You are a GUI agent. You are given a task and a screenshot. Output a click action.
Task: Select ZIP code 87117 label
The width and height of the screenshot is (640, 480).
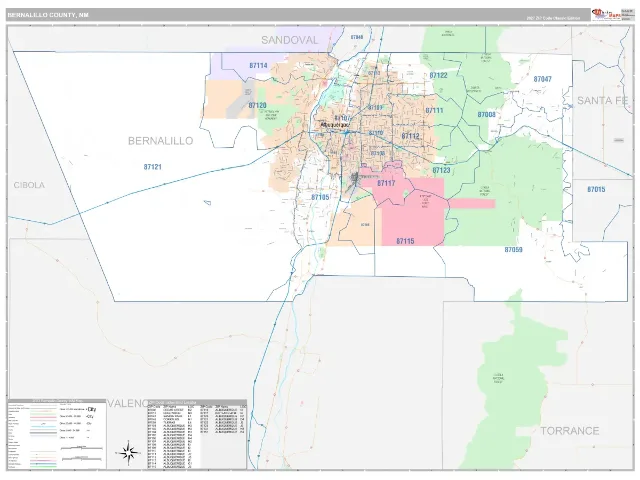[386, 183]
